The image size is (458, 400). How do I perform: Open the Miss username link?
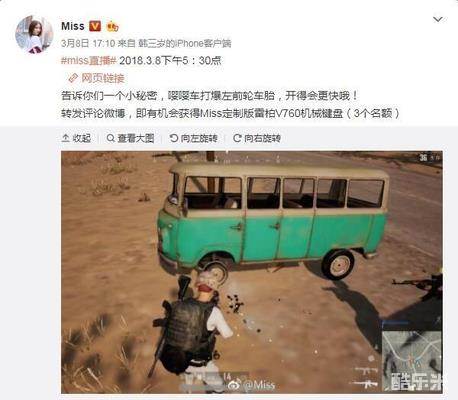[73, 26]
